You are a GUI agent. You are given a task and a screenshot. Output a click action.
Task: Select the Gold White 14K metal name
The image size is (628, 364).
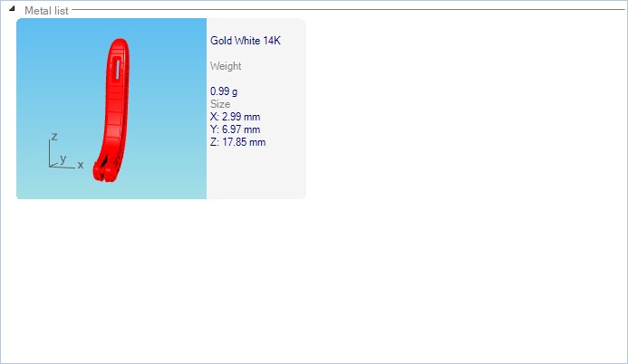(246, 41)
